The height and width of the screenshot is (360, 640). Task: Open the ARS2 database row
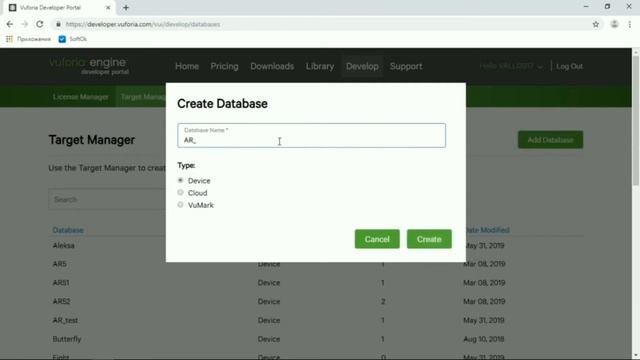click(x=61, y=302)
